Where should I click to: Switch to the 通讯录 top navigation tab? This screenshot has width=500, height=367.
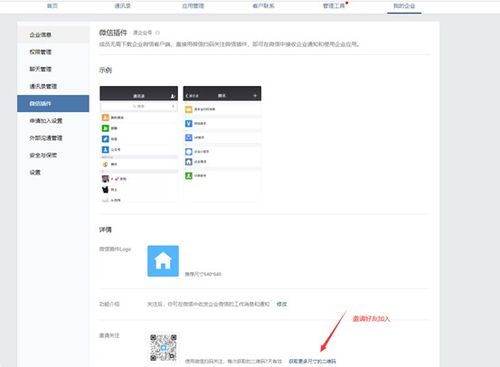click(122, 6)
